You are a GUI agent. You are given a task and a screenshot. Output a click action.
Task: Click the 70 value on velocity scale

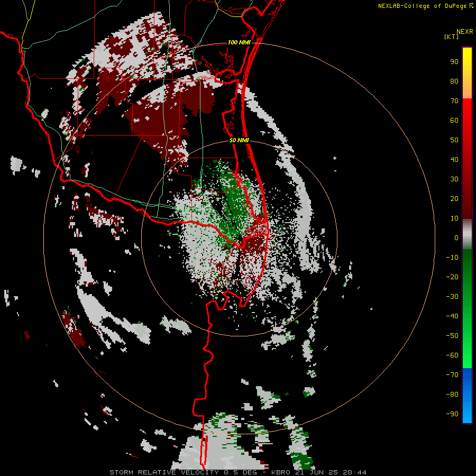click(454, 101)
